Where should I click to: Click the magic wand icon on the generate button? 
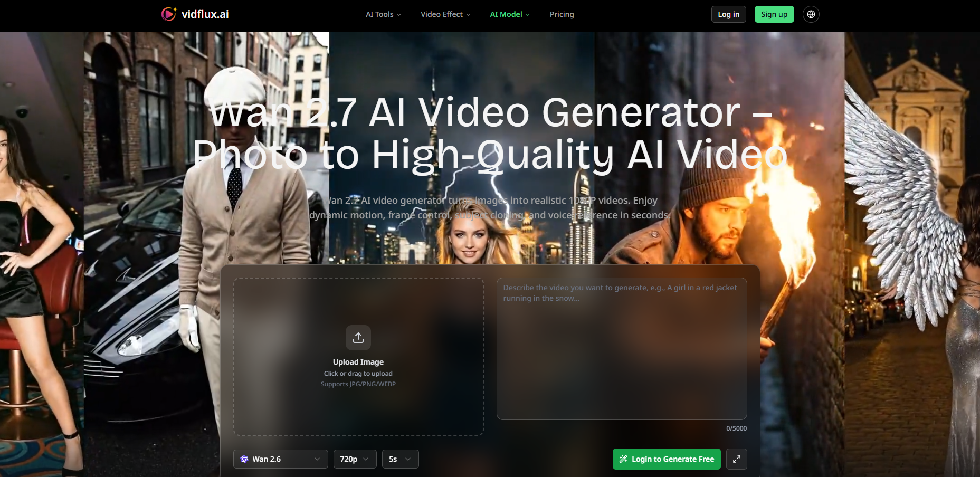(623, 459)
